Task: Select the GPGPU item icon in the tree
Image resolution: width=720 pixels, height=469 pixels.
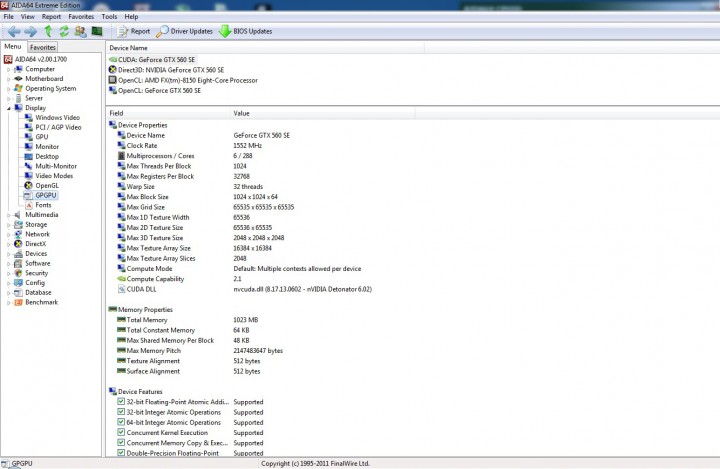Action: click(x=28, y=195)
